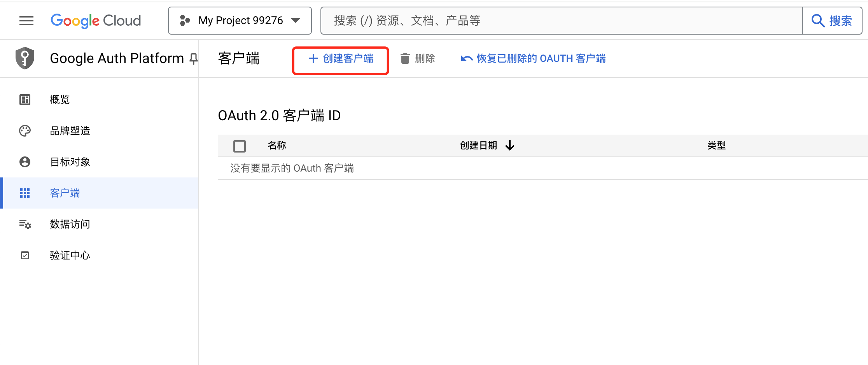Image resolution: width=868 pixels, height=365 pixels.
Task: Click the 概览 dashboard icon
Action: click(25, 100)
